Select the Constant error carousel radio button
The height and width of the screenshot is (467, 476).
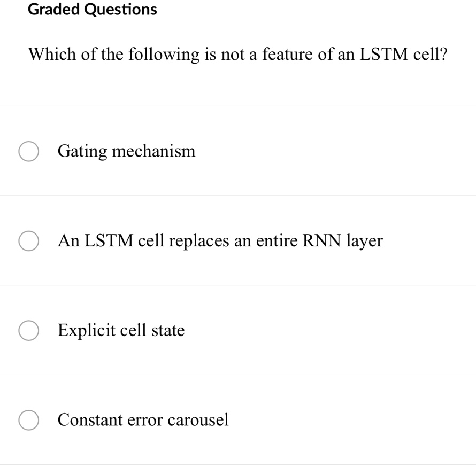[x=29, y=420]
